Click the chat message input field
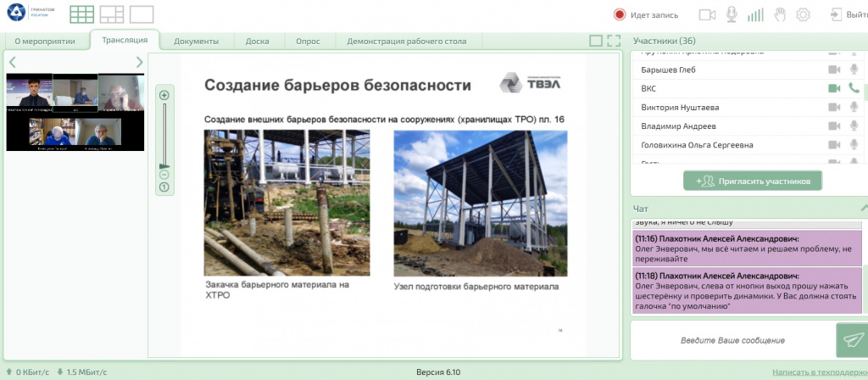 pos(732,340)
